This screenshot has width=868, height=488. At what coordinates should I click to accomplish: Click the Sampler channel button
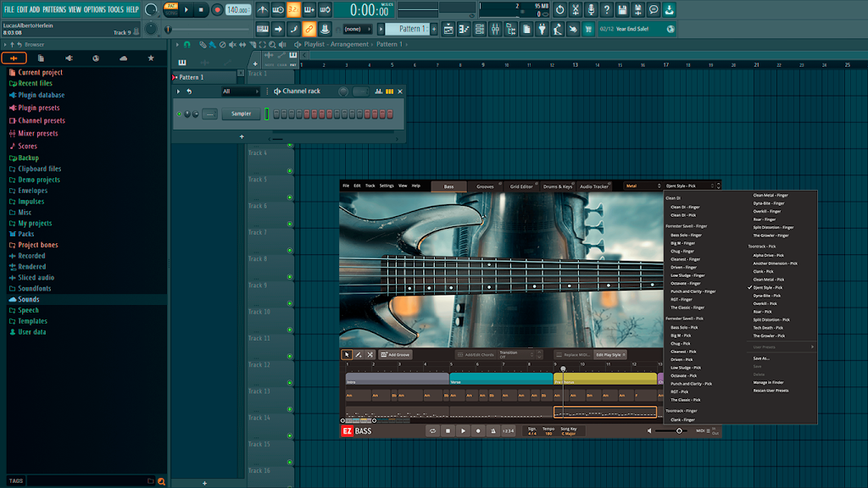pos(241,114)
